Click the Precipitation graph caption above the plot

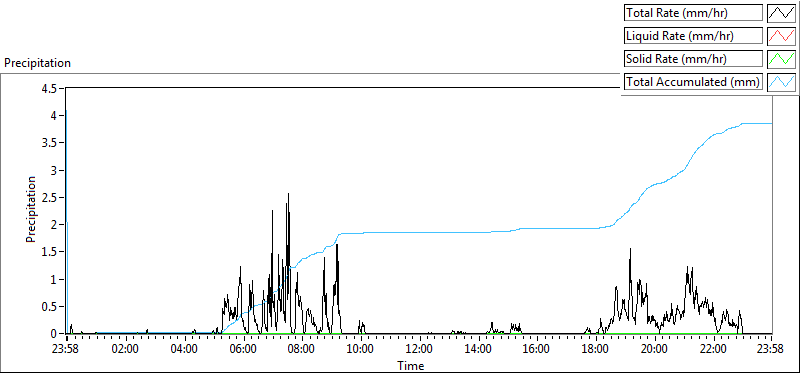coord(37,63)
